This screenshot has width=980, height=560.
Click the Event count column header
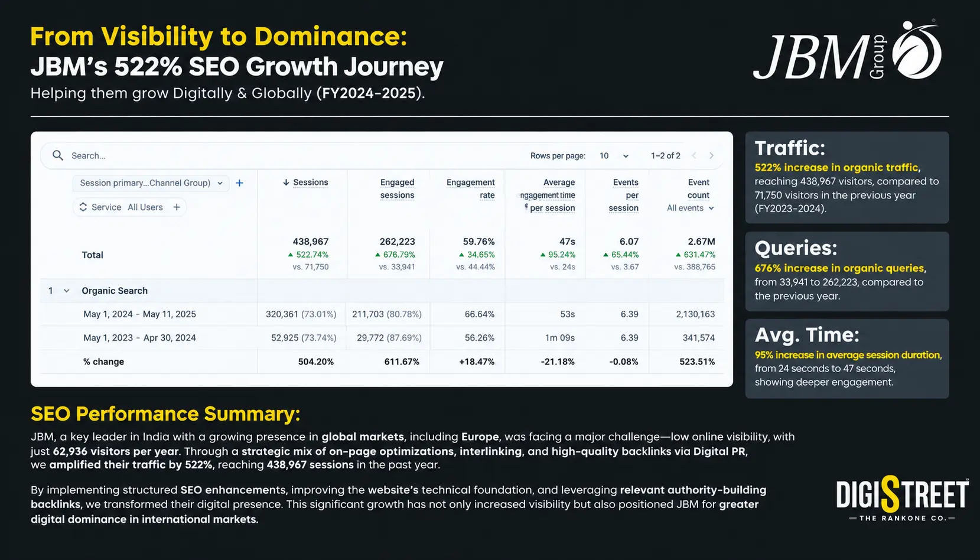tap(698, 189)
